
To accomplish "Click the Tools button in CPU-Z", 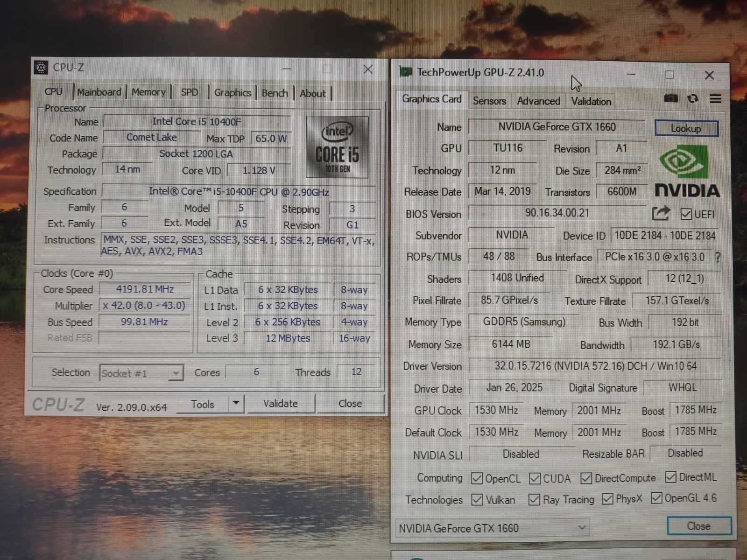I will pyautogui.click(x=203, y=404).
